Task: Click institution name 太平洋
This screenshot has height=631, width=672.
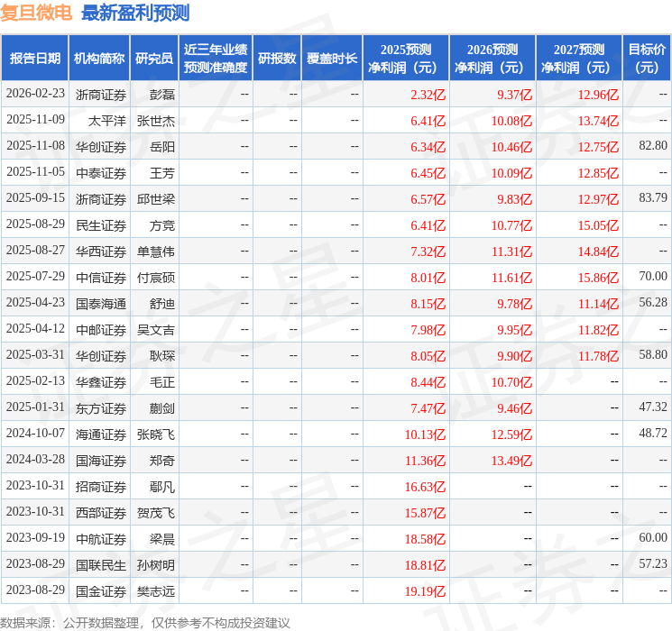Action: click(x=107, y=121)
